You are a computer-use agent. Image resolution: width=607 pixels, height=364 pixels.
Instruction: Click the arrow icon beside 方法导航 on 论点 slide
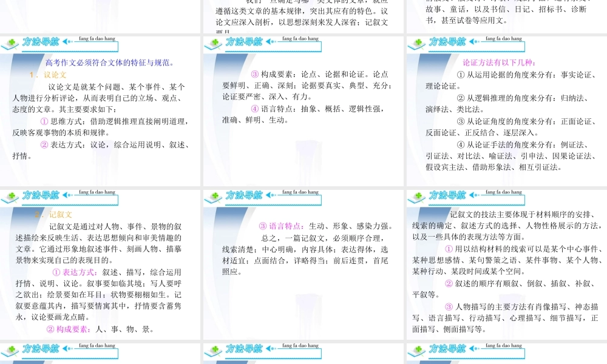[x=270, y=41]
